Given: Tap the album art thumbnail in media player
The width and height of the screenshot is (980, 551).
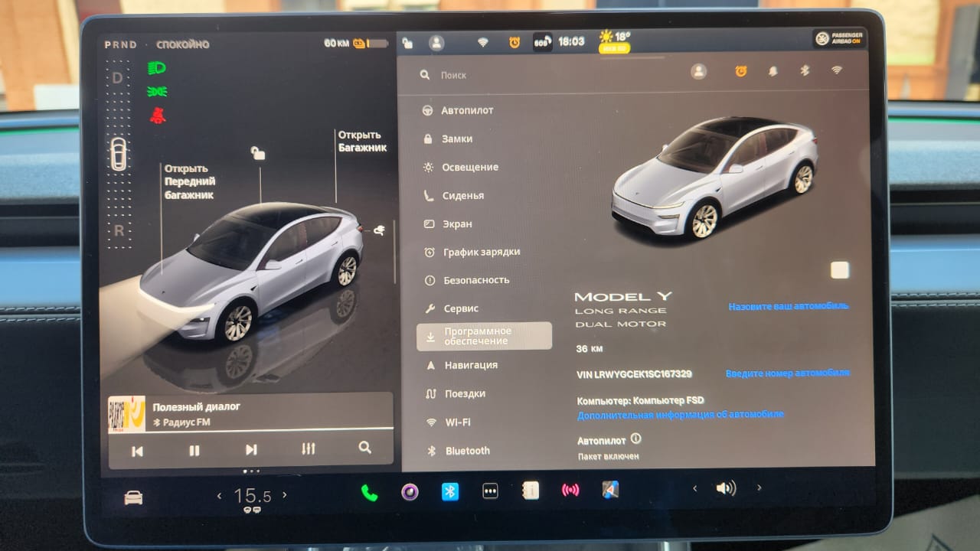Looking at the screenshot, I should coord(127,416).
